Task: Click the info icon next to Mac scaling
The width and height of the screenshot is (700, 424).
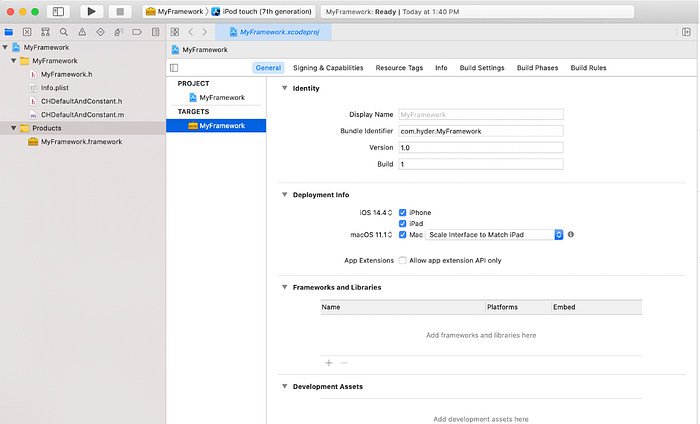Action: pos(571,234)
